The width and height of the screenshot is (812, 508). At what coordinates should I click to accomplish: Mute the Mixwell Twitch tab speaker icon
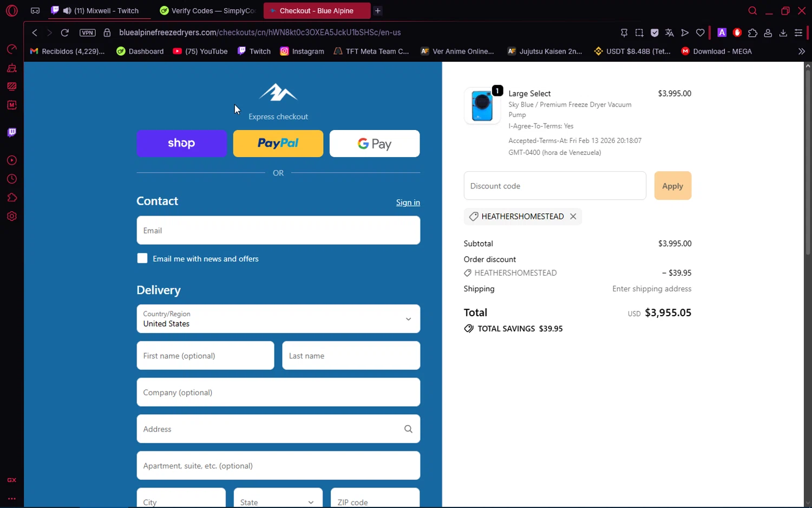point(67,11)
